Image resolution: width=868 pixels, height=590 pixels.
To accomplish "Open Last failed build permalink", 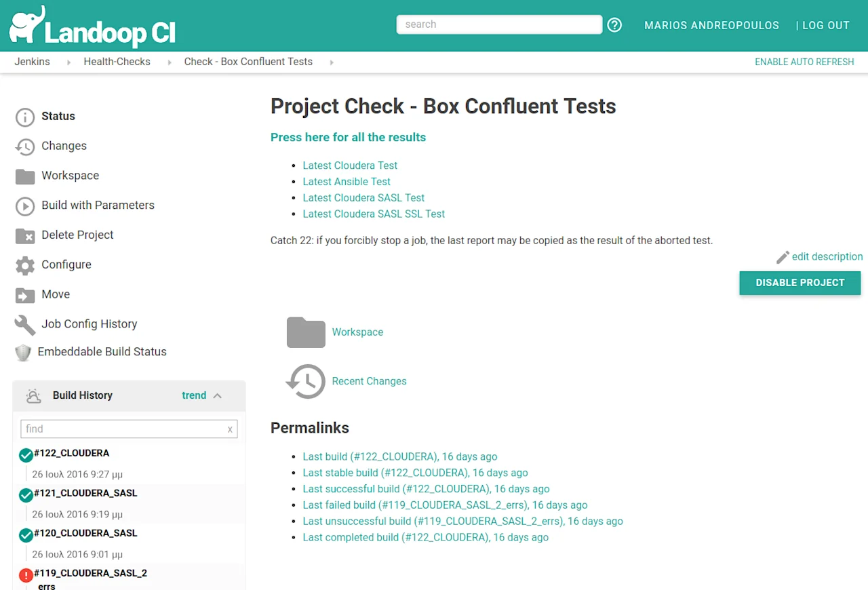I will [445, 505].
